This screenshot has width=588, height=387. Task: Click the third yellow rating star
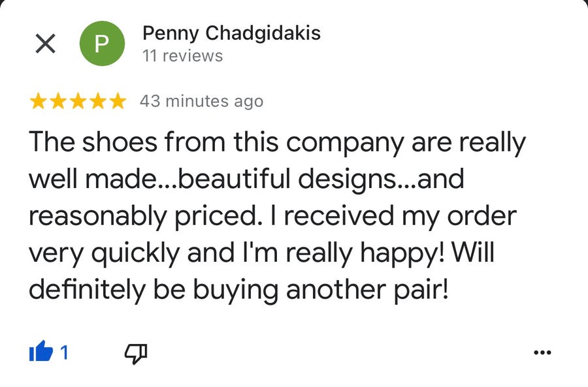(x=78, y=101)
